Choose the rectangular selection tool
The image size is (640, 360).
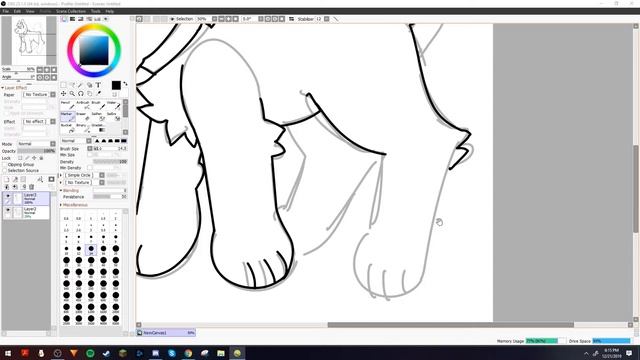63,85
